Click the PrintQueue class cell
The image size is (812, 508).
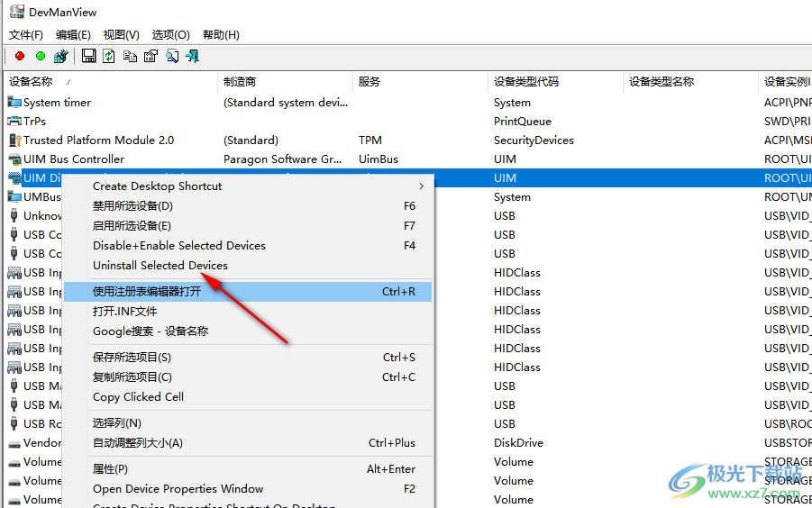click(523, 121)
